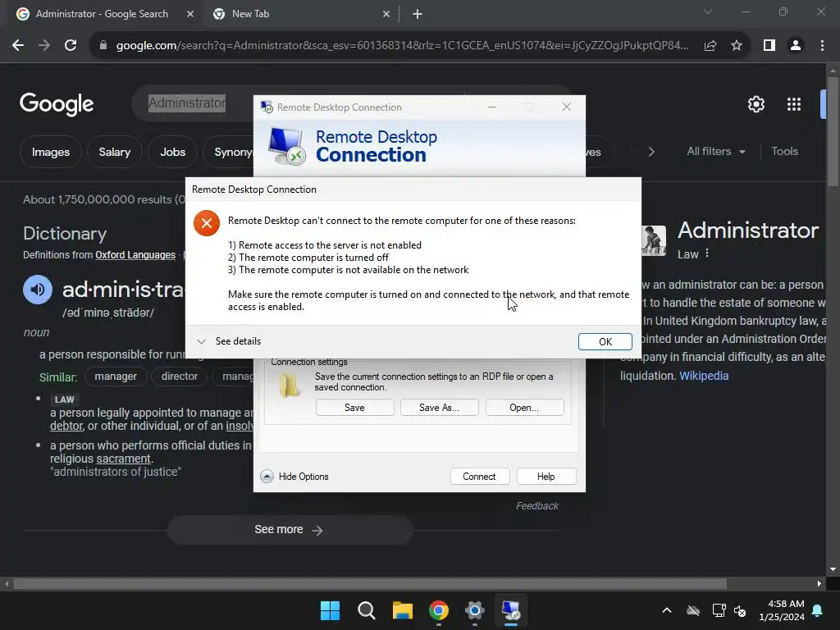Viewport: 840px width, 630px height.
Task: Open Remote Desktop Help
Action: (546, 477)
